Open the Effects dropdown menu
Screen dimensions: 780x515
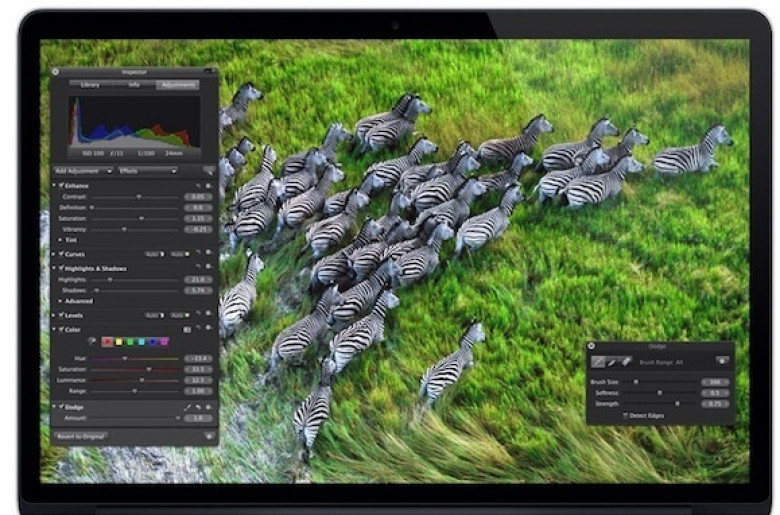click(147, 171)
